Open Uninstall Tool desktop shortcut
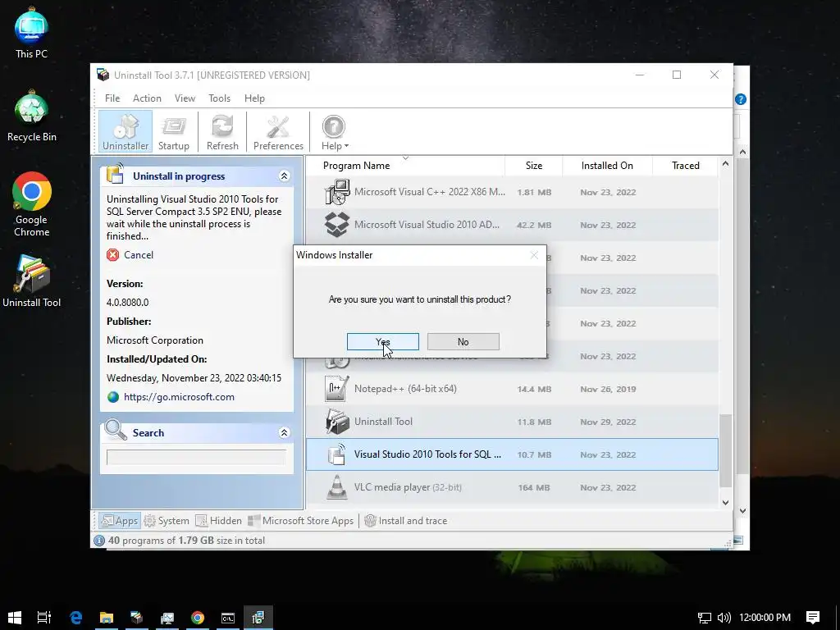Viewport: 840px width, 630px height. point(32,282)
